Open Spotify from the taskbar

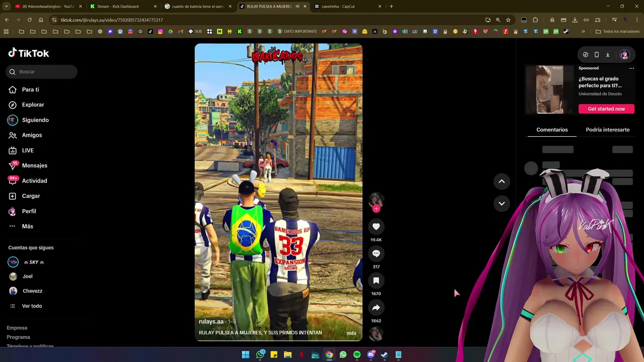click(357, 355)
